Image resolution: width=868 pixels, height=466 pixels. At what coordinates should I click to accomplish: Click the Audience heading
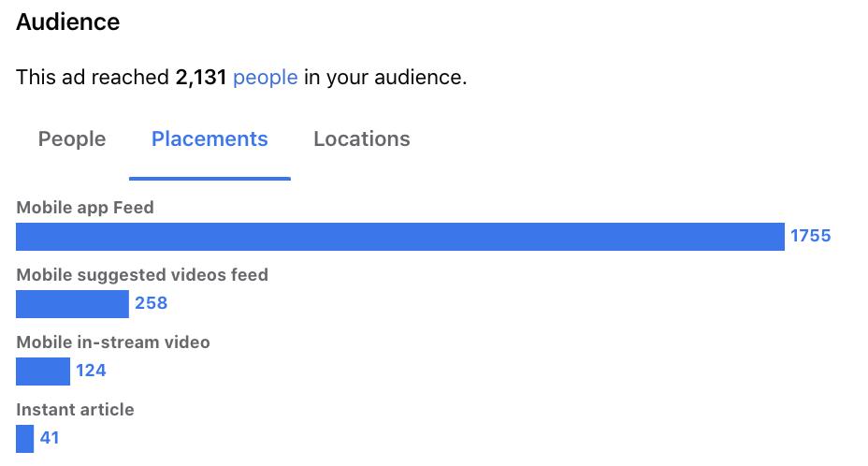(68, 22)
